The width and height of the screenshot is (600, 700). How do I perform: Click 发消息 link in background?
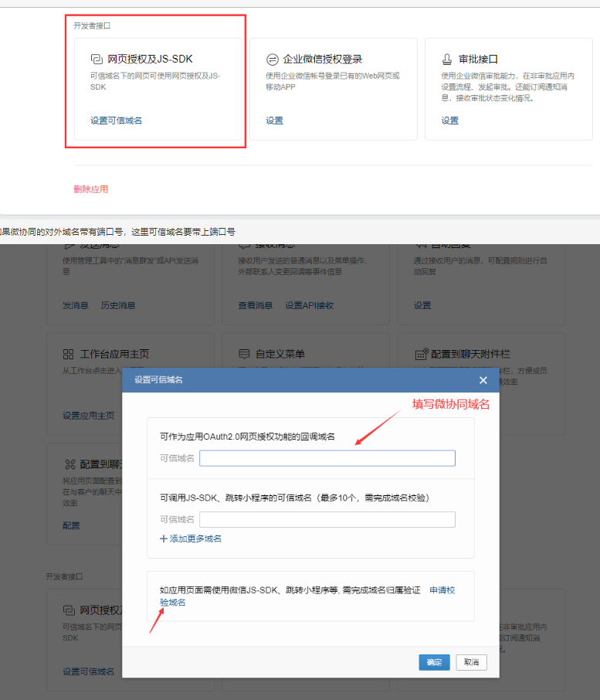(x=75, y=305)
